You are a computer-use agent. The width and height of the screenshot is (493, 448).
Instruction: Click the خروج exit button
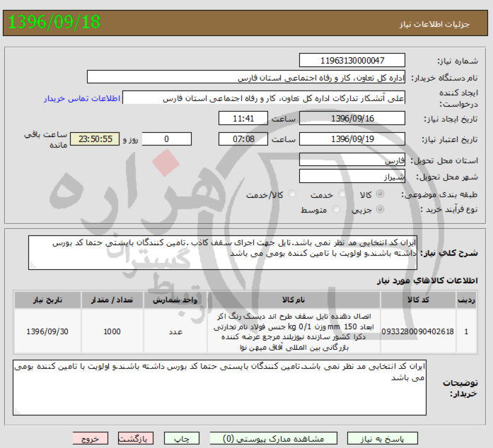(x=91, y=439)
